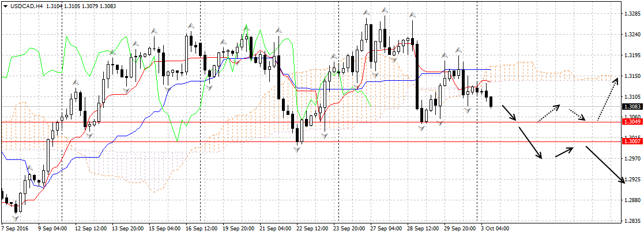Click the 1.3150 price scale label
The height and width of the screenshot is (235, 644).
click(x=632, y=76)
